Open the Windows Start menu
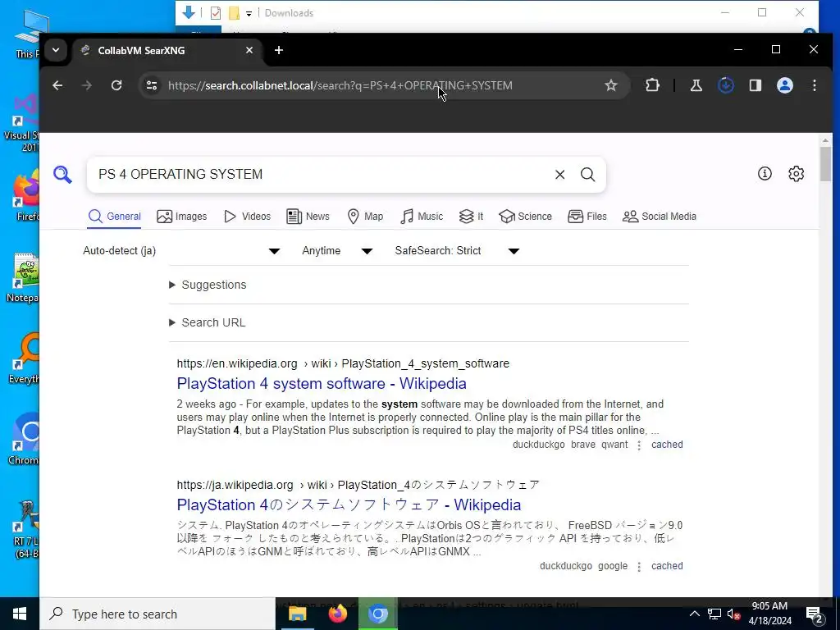The height and width of the screenshot is (630, 840). pos(20,614)
